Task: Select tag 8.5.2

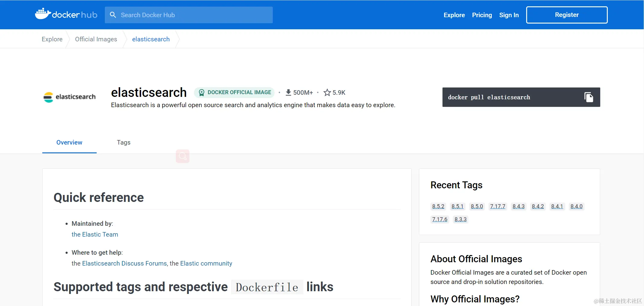Action: 438,206
